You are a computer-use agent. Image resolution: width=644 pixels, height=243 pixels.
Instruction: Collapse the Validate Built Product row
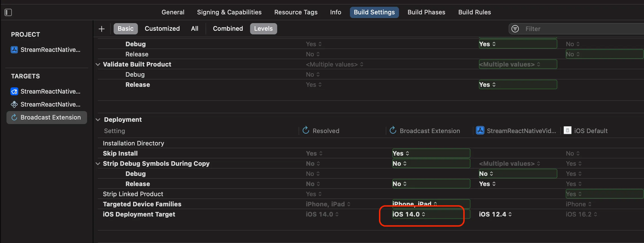coord(98,65)
